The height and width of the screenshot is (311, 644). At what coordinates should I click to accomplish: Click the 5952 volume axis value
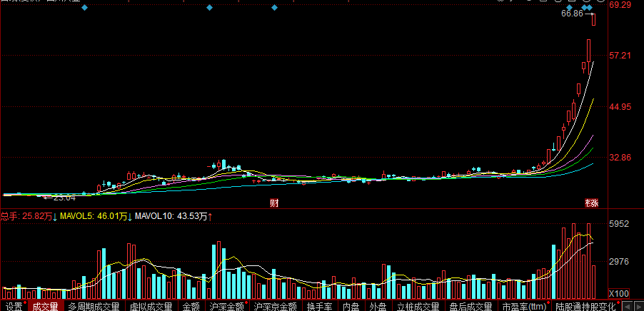tap(619, 224)
